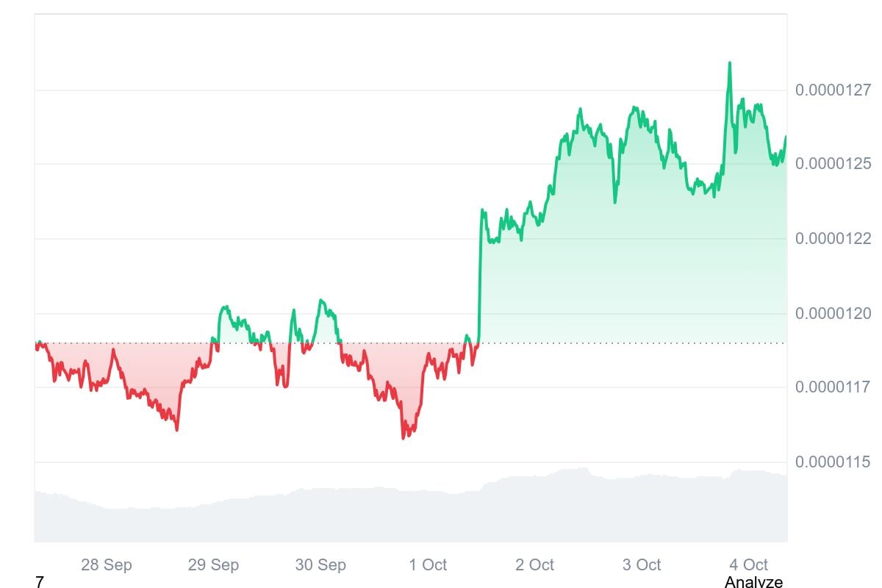
Task: Select the 3 Oct date label
Action: pyautogui.click(x=642, y=564)
